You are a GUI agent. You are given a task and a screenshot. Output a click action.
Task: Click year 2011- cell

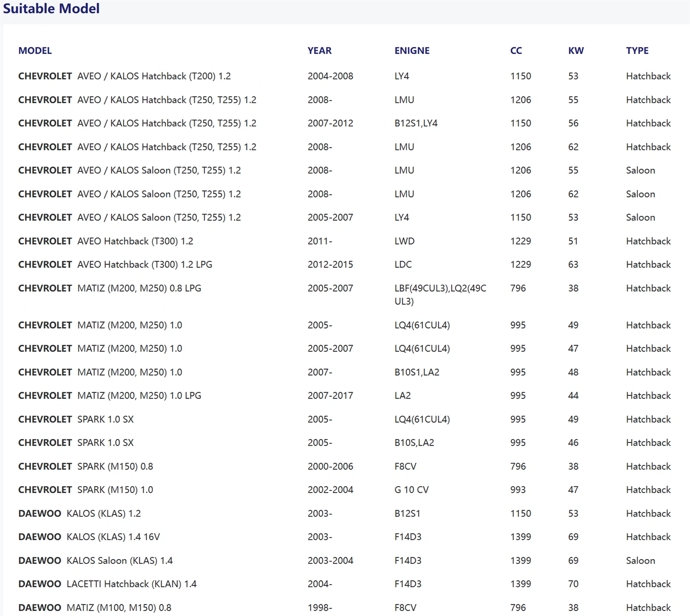tap(320, 241)
